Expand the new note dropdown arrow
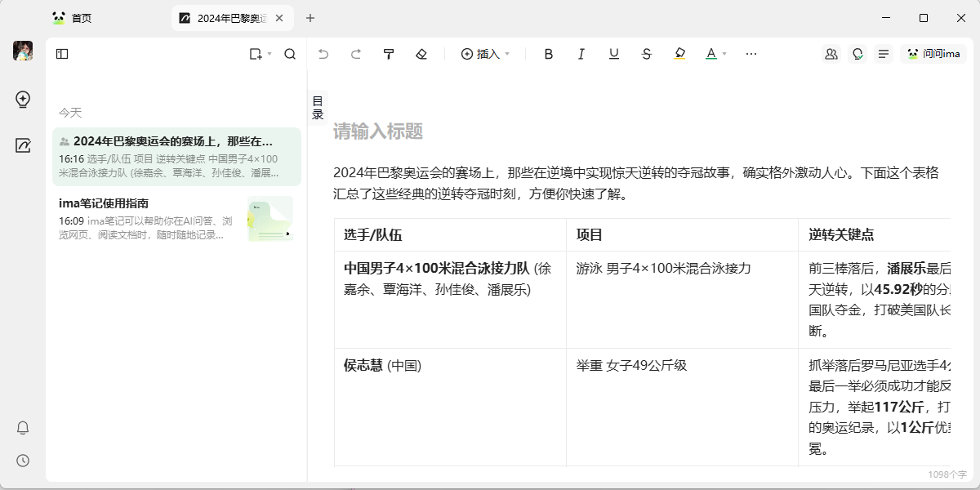 pos(269,54)
